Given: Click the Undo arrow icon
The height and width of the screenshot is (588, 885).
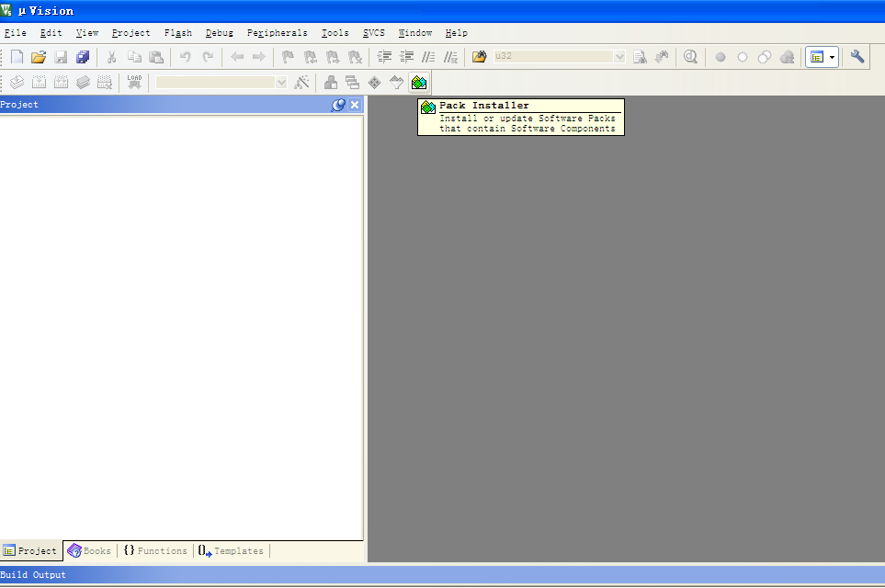Looking at the screenshot, I should tap(185, 57).
